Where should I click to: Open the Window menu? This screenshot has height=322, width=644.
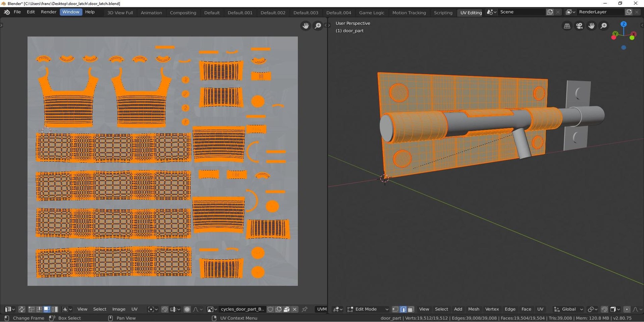tap(71, 12)
